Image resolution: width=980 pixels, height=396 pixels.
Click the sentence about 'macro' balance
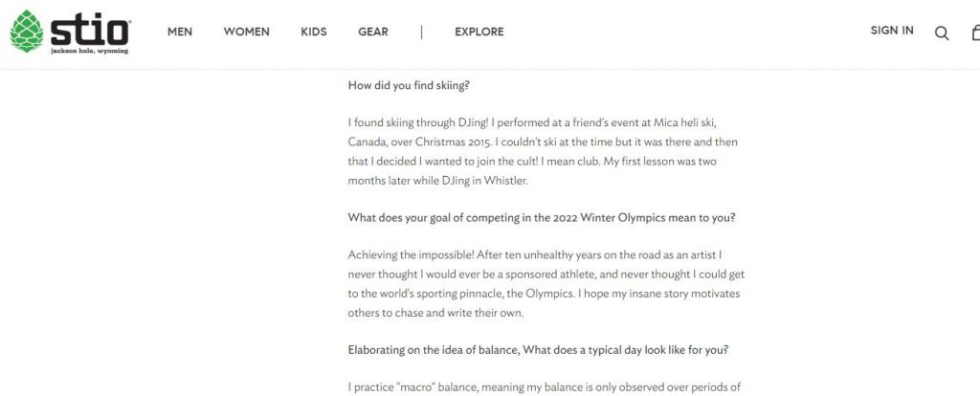(x=545, y=387)
